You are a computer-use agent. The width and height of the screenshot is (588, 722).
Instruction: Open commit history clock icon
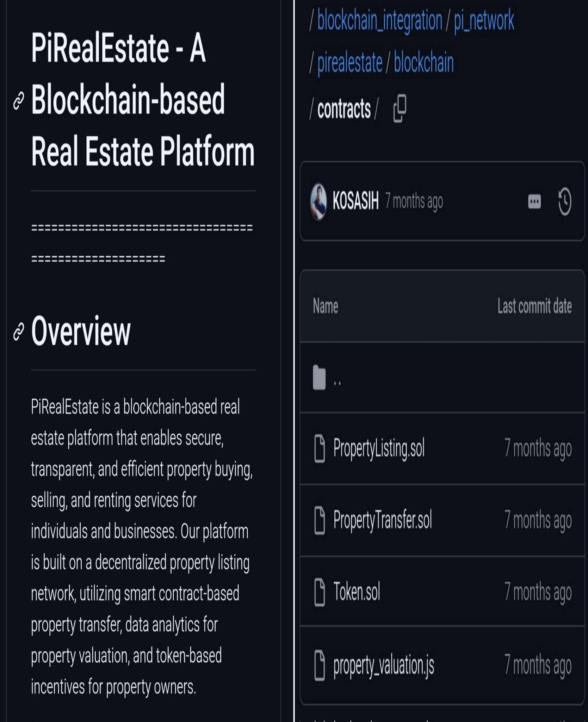pos(564,202)
